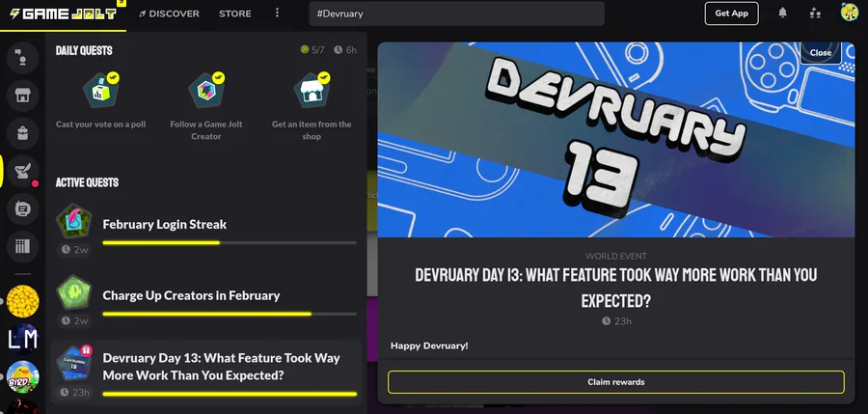Open the three-dot more options menu
The width and height of the screenshot is (868, 414).
(x=278, y=13)
